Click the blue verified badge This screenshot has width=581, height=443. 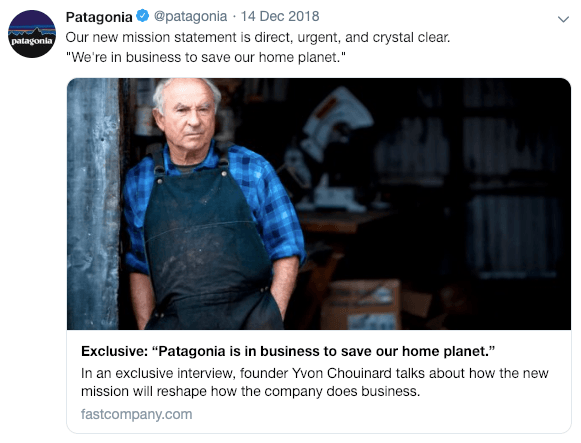click(143, 16)
